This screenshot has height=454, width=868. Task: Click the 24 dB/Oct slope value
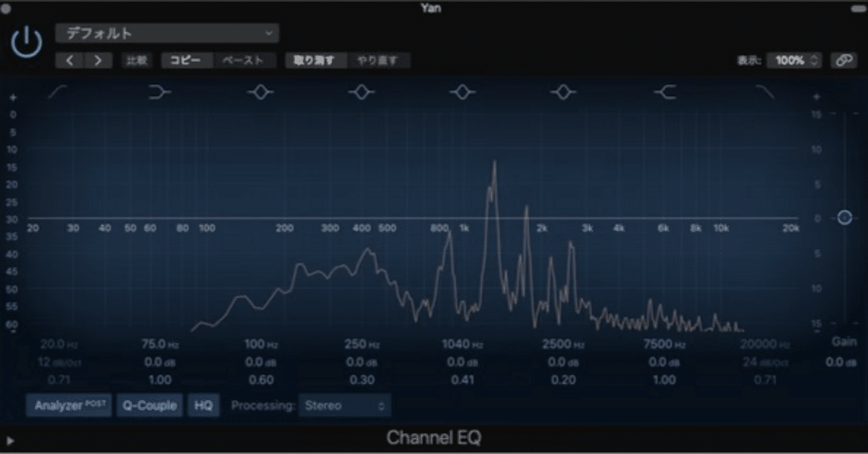pos(765,362)
